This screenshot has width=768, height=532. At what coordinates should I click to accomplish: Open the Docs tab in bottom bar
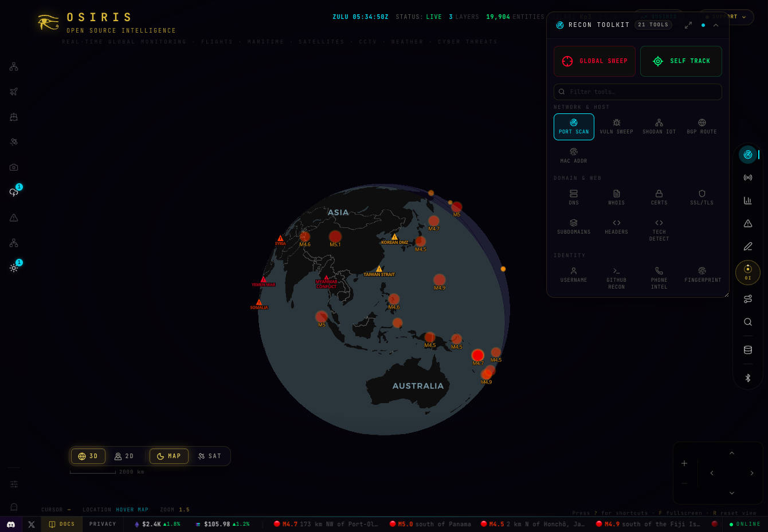click(x=62, y=524)
